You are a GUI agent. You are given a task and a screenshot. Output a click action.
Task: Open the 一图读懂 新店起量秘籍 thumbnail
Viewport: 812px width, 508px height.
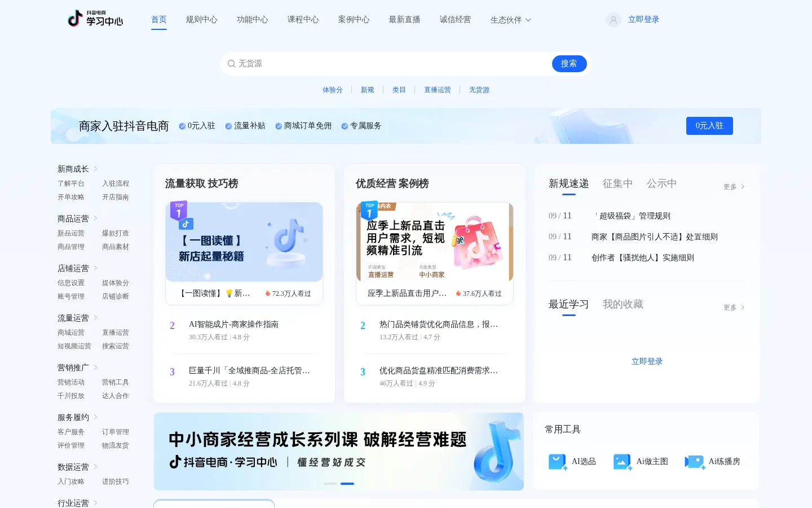pos(244,242)
